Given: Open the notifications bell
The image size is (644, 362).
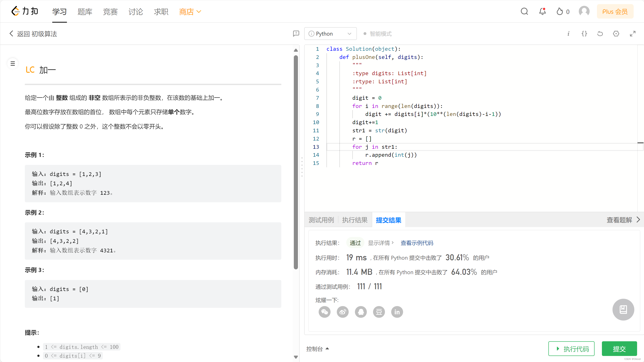Looking at the screenshot, I should 542,11.
